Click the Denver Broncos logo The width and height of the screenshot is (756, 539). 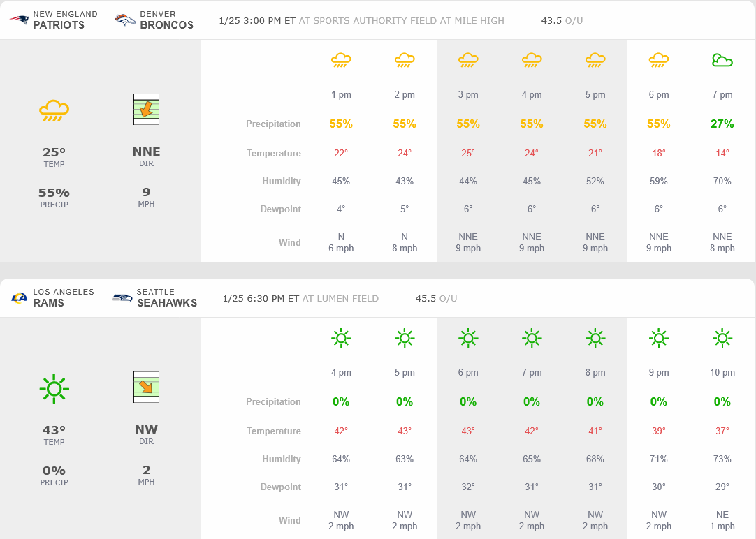[125, 20]
